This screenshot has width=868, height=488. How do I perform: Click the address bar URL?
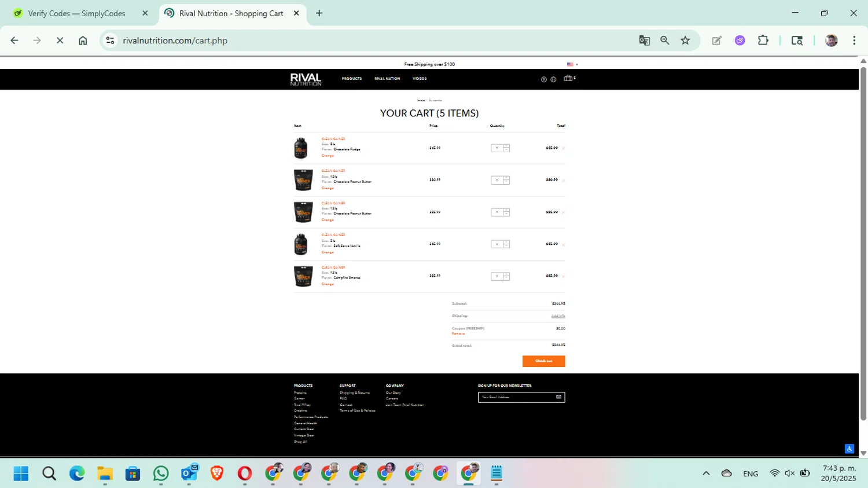(x=175, y=41)
